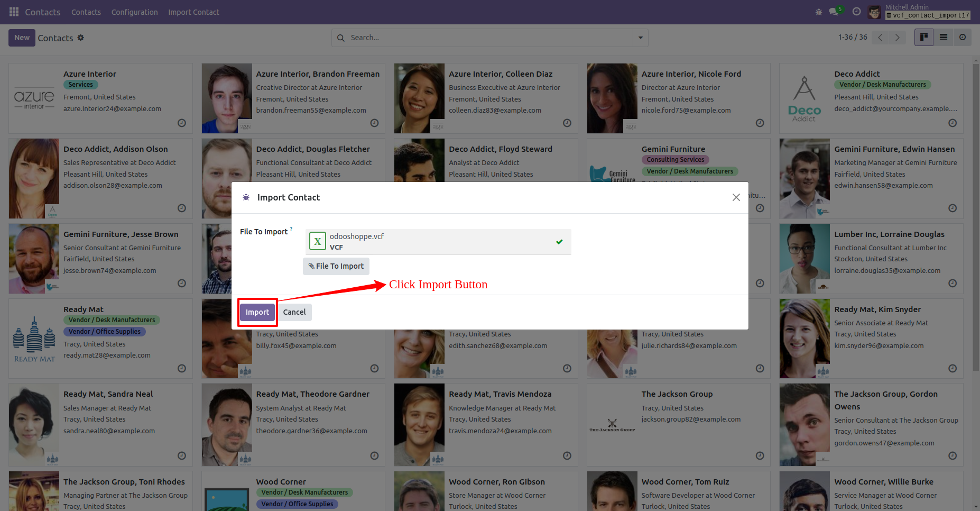Open Contacts settings gear icon

click(81, 38)
